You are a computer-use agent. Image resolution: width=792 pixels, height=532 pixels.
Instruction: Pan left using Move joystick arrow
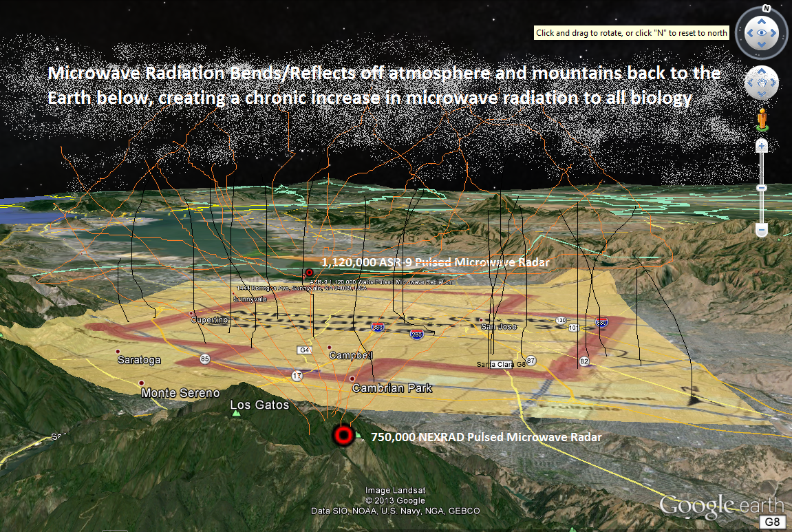pos(750,83)
